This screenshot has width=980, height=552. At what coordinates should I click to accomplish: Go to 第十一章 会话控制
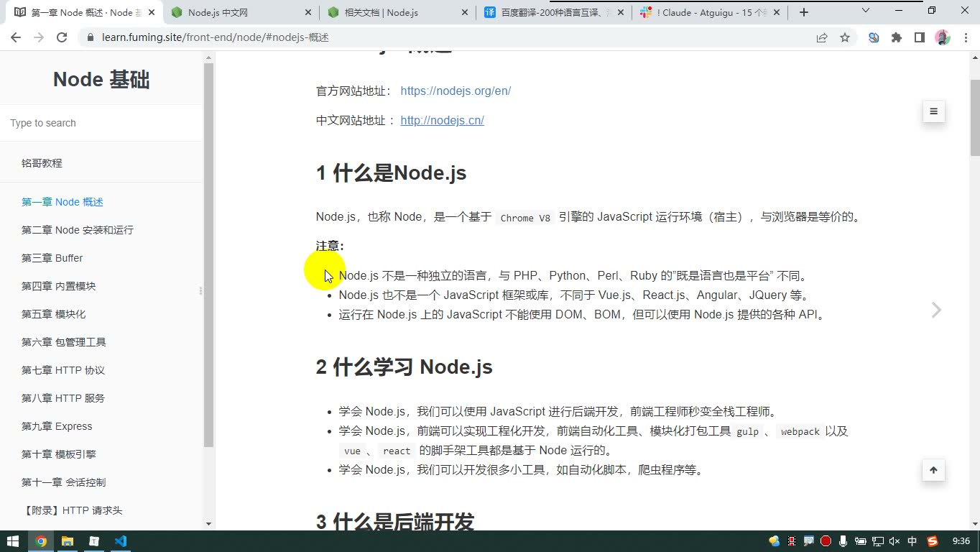(63, 482)
